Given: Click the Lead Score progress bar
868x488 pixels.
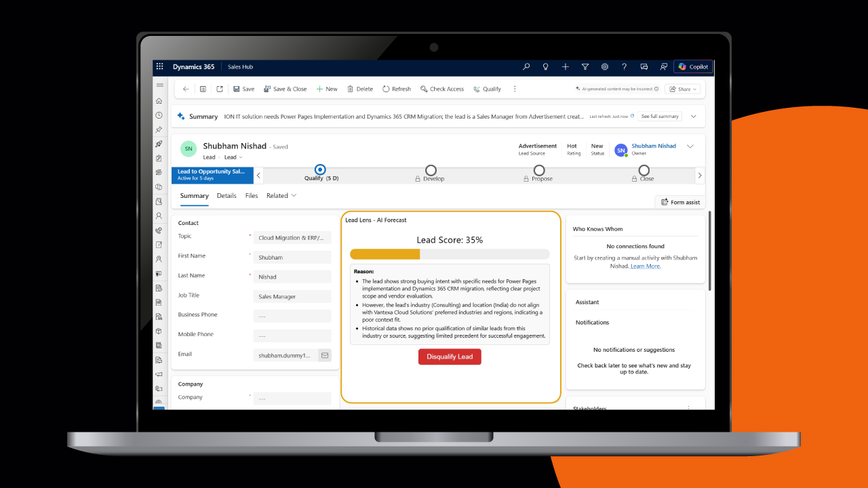Looking at the screenshot, I should [450, 254].
